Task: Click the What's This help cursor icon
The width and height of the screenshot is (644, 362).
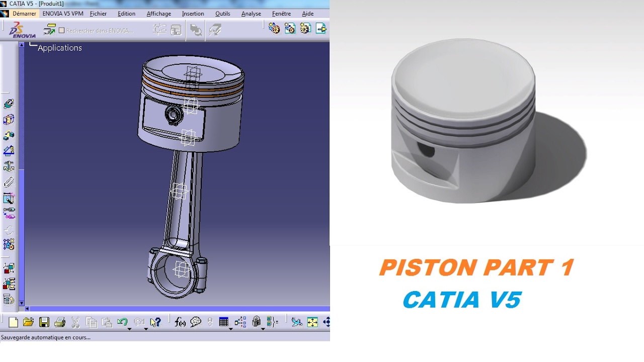Action: (155, 322)
